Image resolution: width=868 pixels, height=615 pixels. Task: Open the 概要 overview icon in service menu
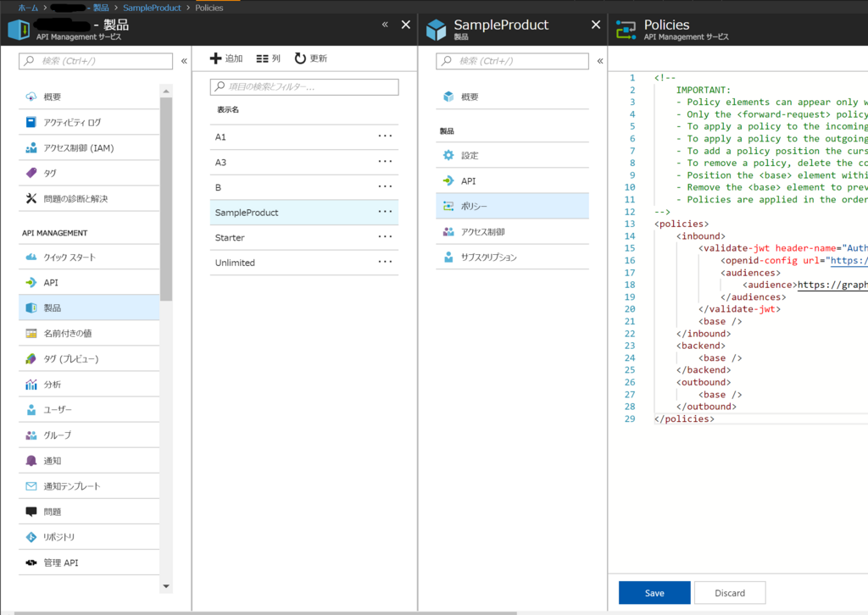click(x=31, y=97)
